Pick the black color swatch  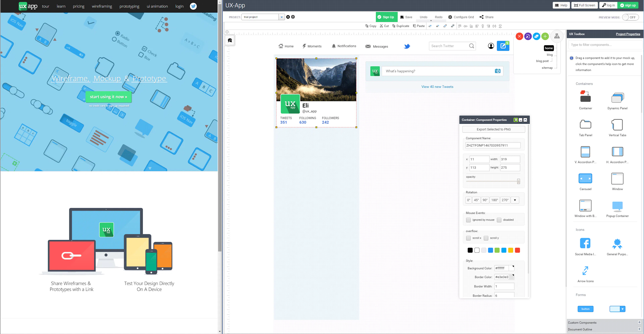coord(470,250)
